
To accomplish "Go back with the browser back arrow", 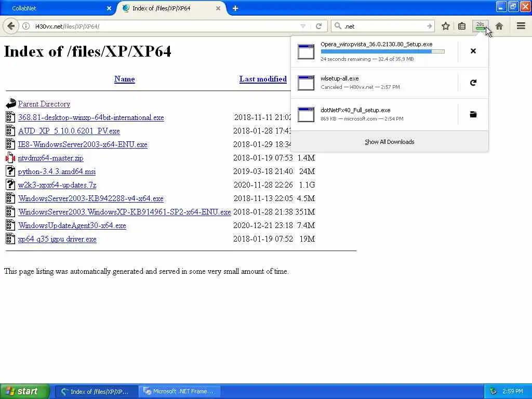I will click(11, 26).
